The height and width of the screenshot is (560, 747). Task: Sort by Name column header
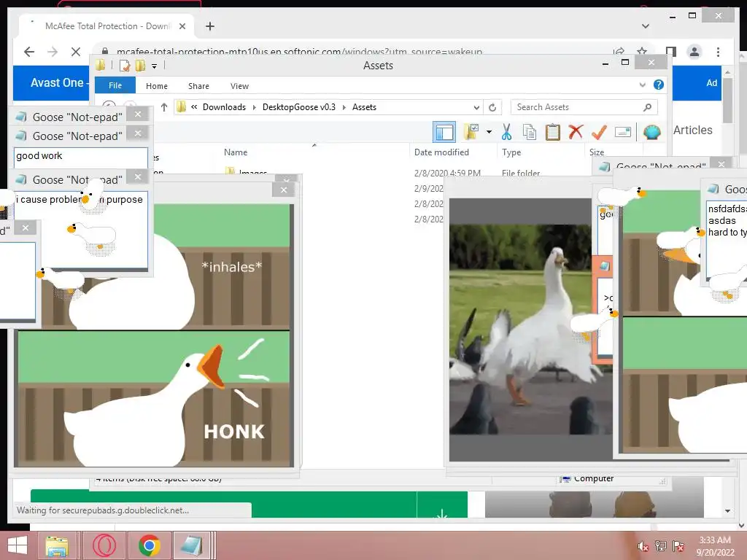pos(236,152)
